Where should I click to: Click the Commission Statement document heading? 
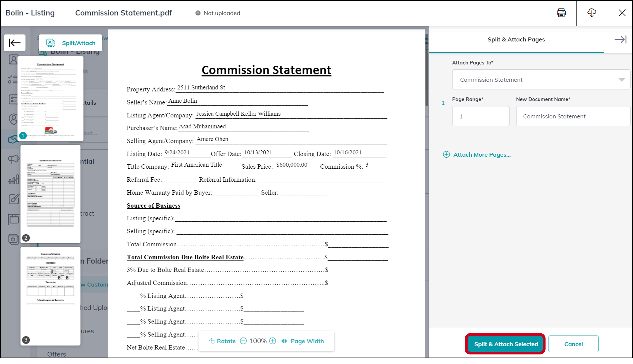(266, 70)
